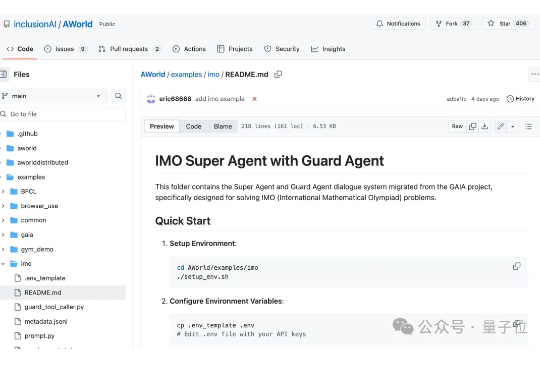The width and height of the screenshot is (540, 372).
Task: Switch to Preview view
Action: point(162,126)
